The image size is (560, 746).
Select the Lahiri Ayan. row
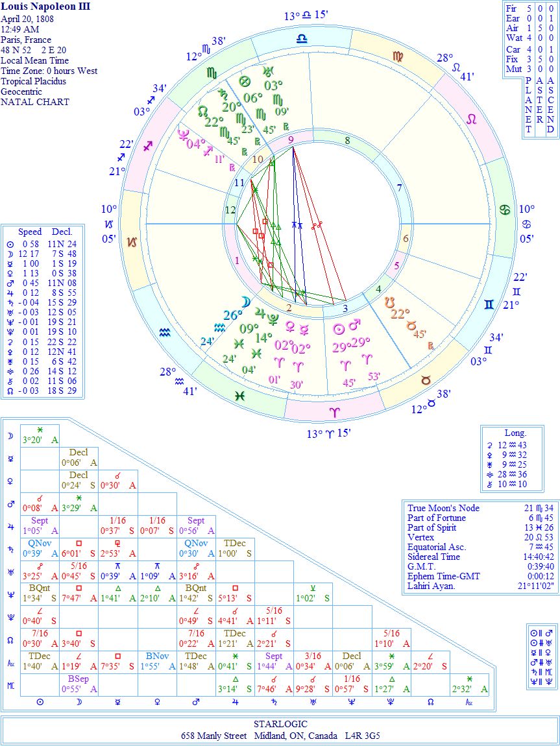(x=481, y=586)
